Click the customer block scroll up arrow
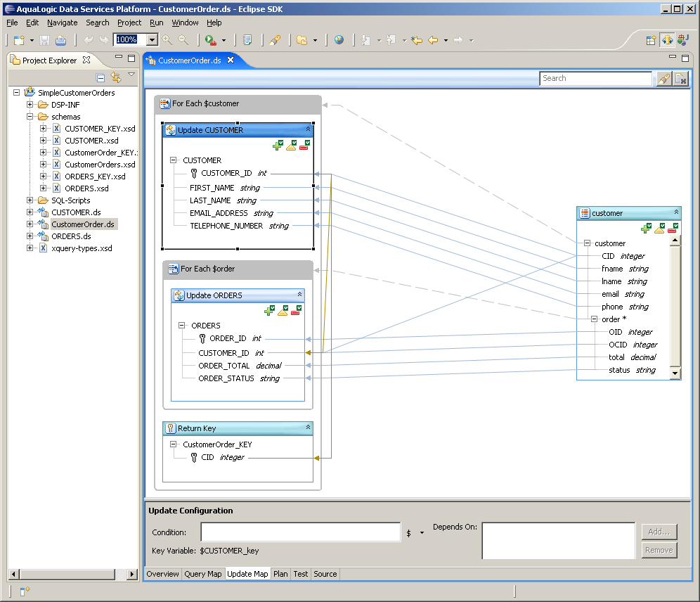This screenshot has height=602, width=700. coord(675,241)
